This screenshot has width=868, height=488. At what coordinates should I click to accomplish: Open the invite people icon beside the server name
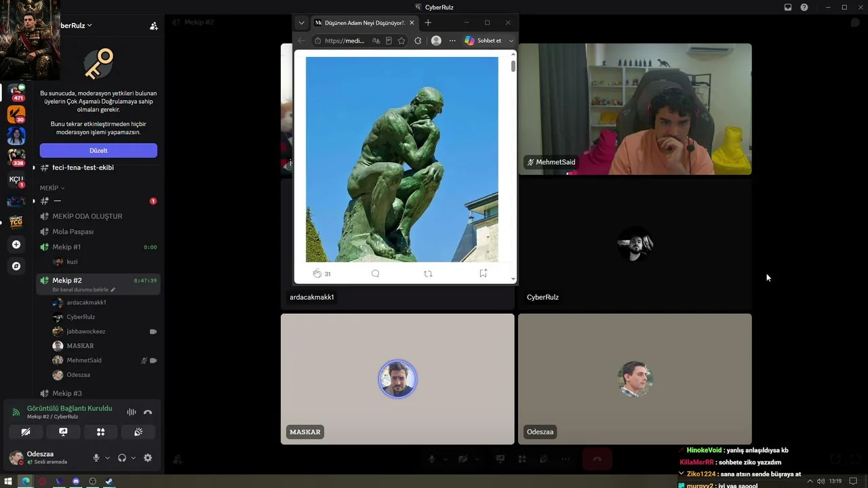click(154, 26)
